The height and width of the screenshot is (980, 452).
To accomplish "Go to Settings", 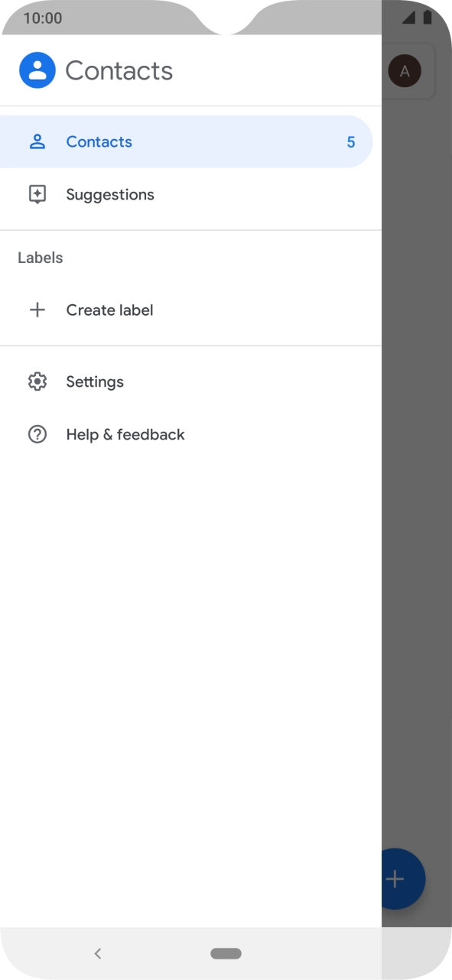I will (x=190, y=381).
